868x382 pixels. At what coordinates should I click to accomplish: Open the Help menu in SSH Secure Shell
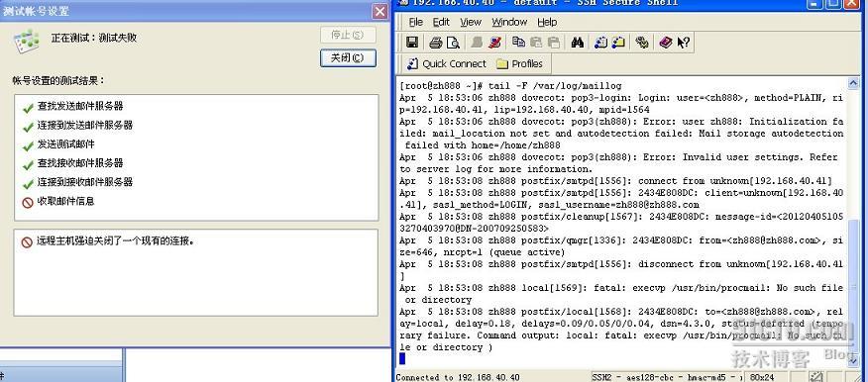(x=547, y=22)
